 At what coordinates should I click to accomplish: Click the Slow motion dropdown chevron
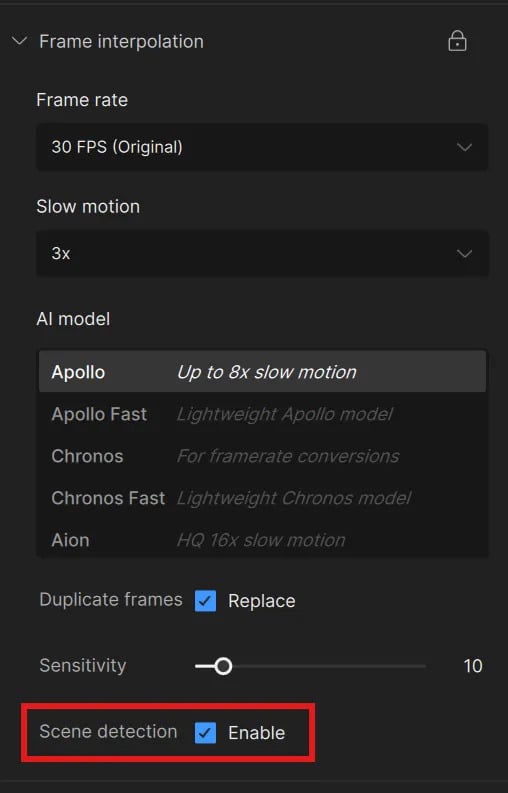(x=464, y=253)
